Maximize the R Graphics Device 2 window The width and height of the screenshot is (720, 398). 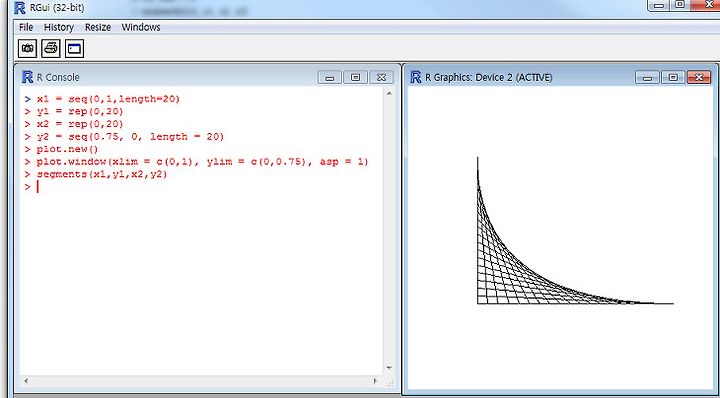coord(673,77)
